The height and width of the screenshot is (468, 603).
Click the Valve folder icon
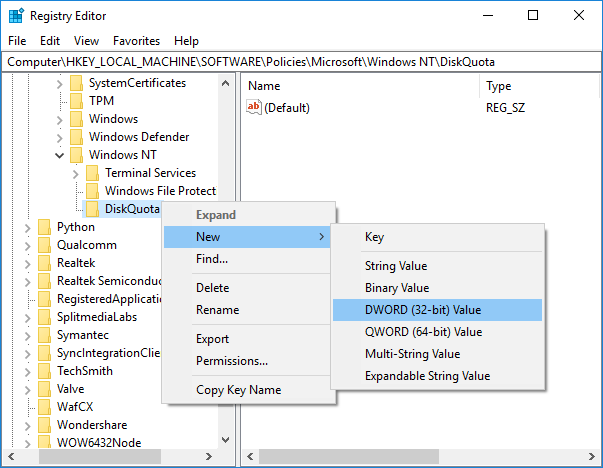tap(44, 389)
